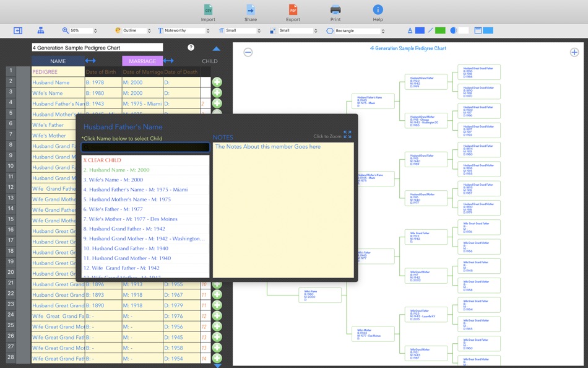Click the yellow notes text area
This screenshot has width=588, height=368.
click(x=283, y=210)
